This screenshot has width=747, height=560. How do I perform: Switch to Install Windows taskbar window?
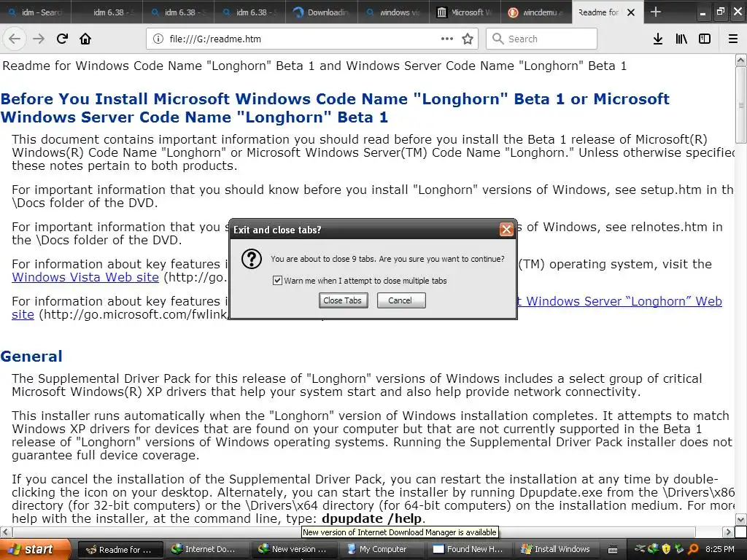(555, 550)
